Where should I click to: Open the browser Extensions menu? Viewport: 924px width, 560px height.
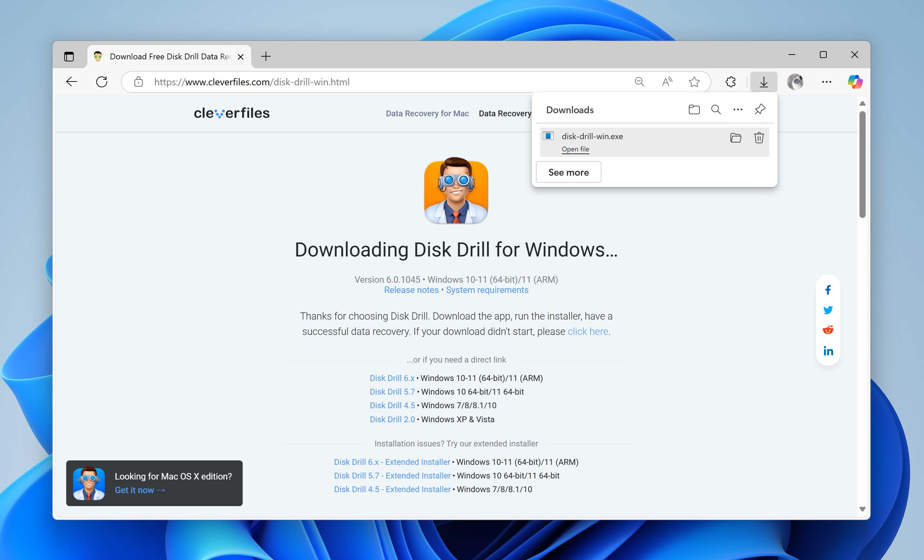tap(730, 82)
